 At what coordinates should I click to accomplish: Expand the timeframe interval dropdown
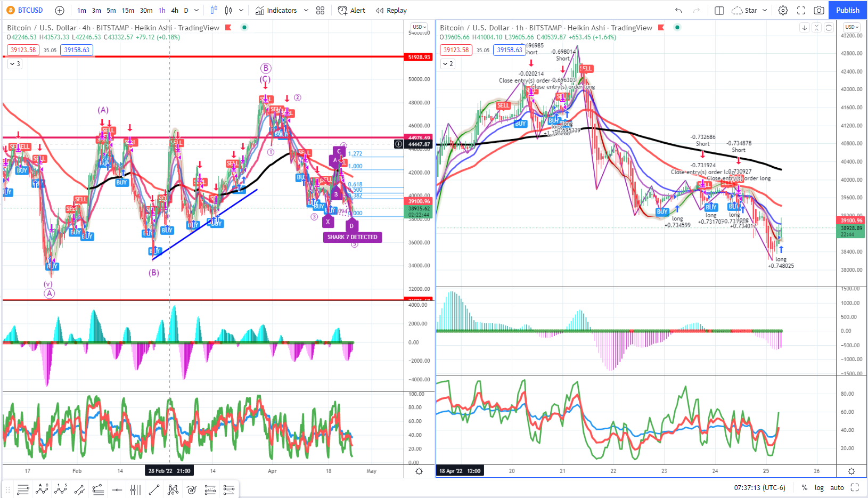[x=196, y=10]
